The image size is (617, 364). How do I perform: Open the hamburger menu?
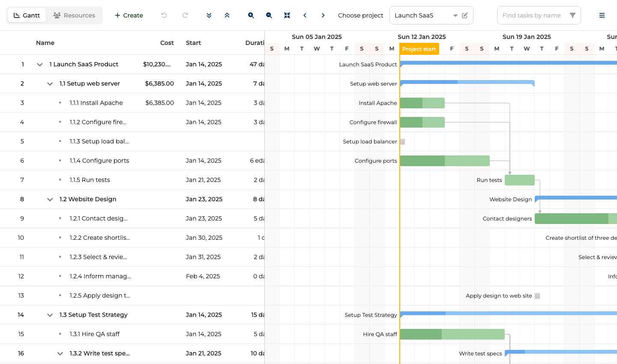(602, 15)
